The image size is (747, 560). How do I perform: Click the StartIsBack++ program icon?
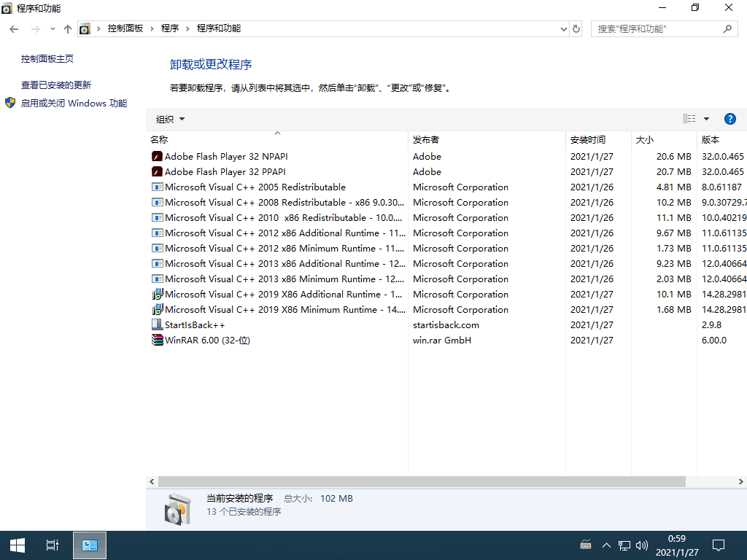pos(157,324)
